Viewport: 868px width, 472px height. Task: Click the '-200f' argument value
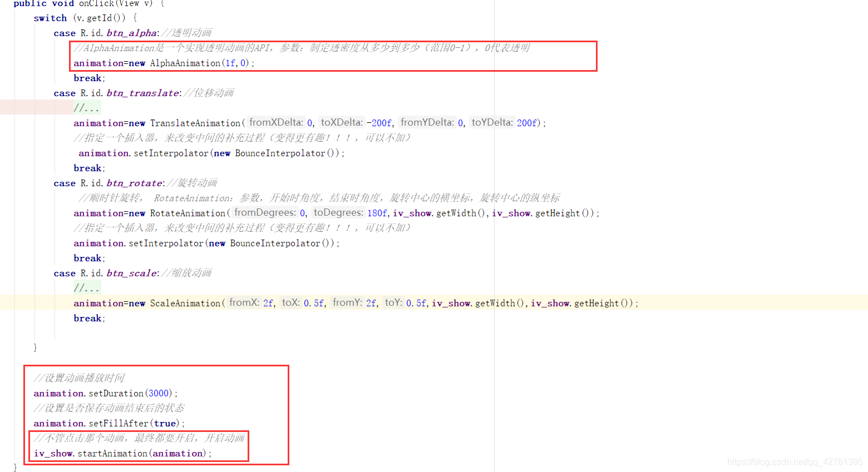[x=379, y=123]
